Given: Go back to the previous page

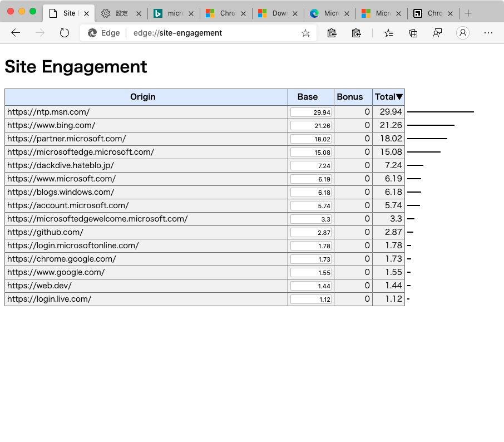Looking at the screenshot, I should 16,33.
